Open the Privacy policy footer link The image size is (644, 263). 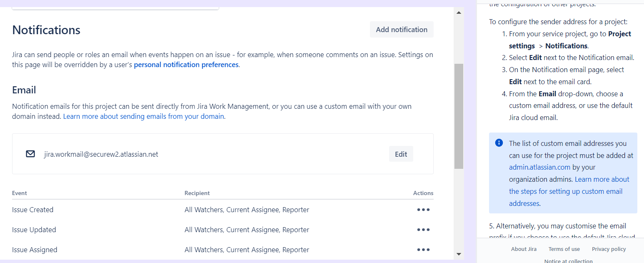tap(609, 249)
